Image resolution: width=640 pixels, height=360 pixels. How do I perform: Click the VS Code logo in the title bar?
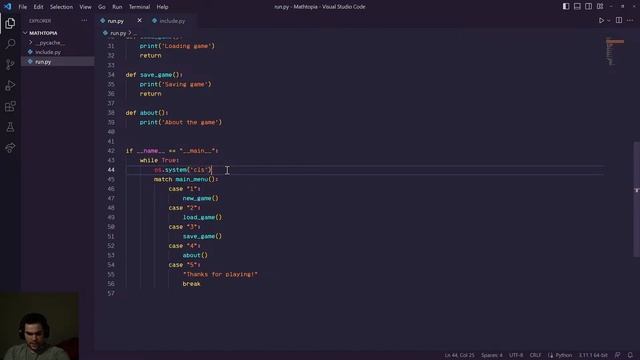pos(7,7)
